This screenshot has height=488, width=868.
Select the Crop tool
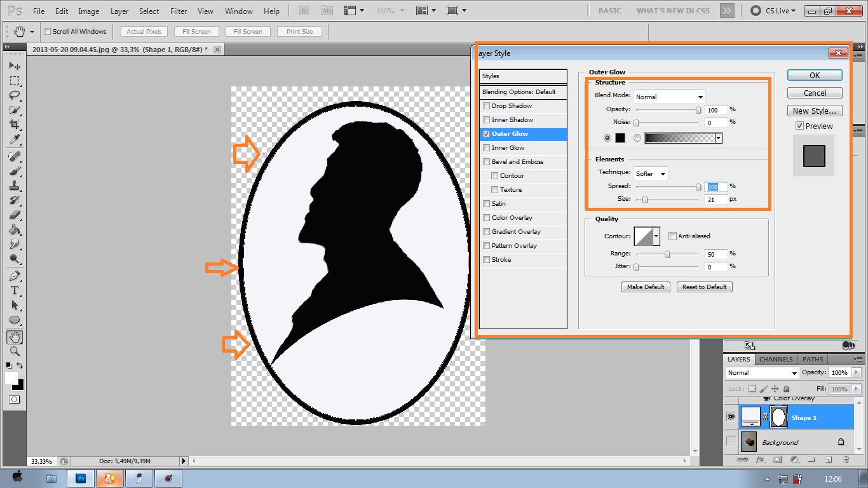[15, 125]
